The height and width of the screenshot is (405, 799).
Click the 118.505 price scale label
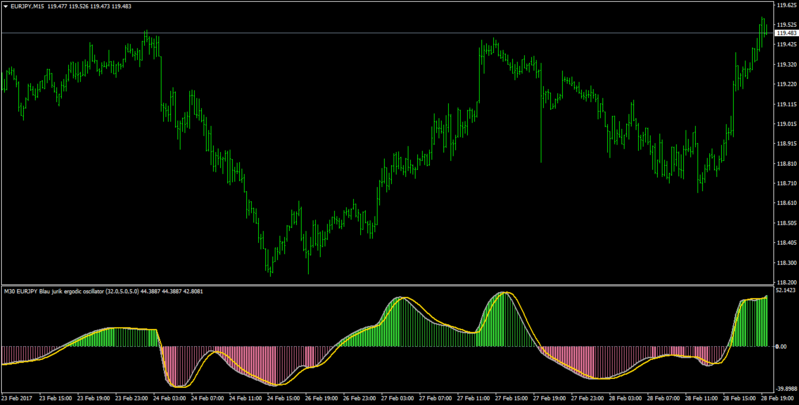(787, 223)
